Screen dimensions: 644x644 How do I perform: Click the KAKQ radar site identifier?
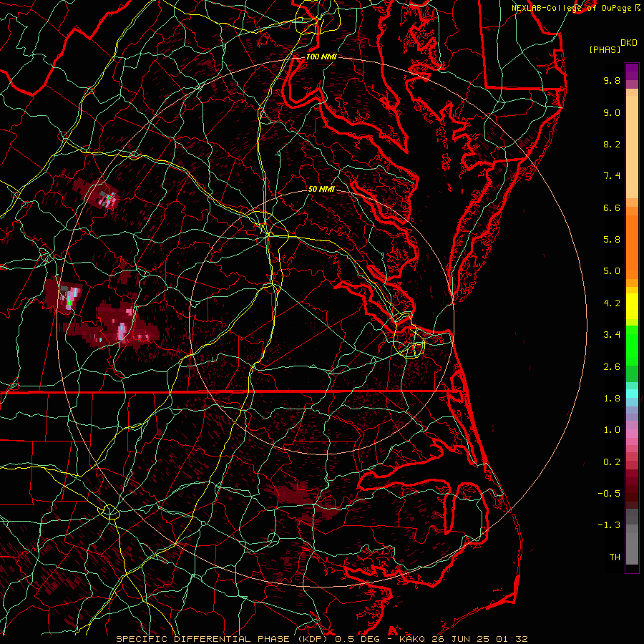point(412,639)
